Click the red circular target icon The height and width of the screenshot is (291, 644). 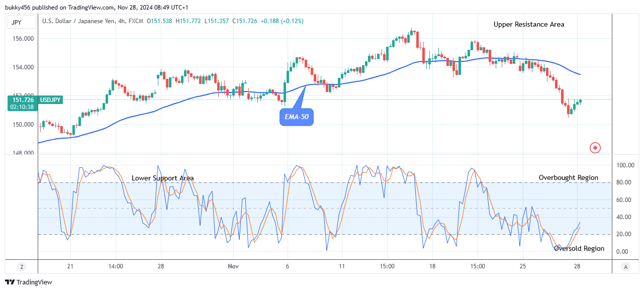[595, 148]
